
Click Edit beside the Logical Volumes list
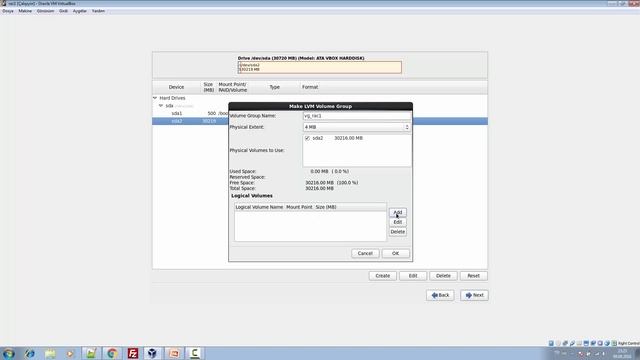click(398, 222)
